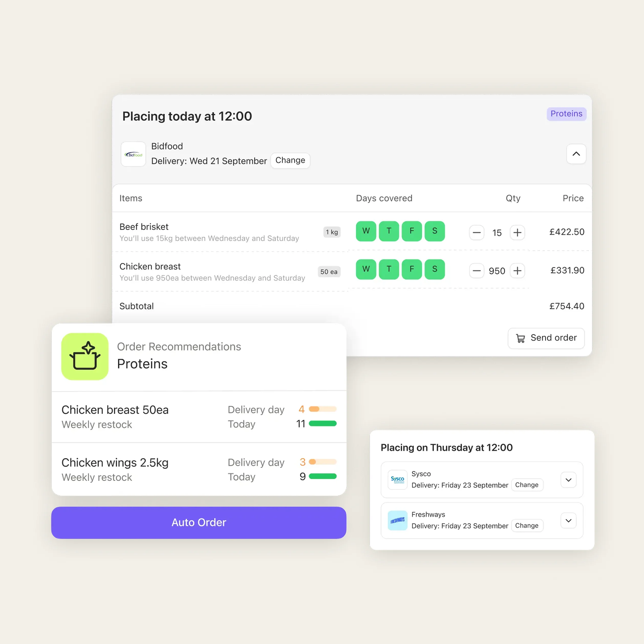Expand the Freshways order section
This screenshot has width=644, height=644.
coord(568,521)
